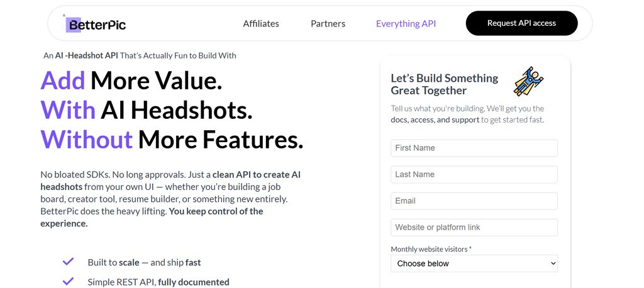Viewport: 644px width, 288px height.
Task: Go to Everything API
Action: (406, 24)
